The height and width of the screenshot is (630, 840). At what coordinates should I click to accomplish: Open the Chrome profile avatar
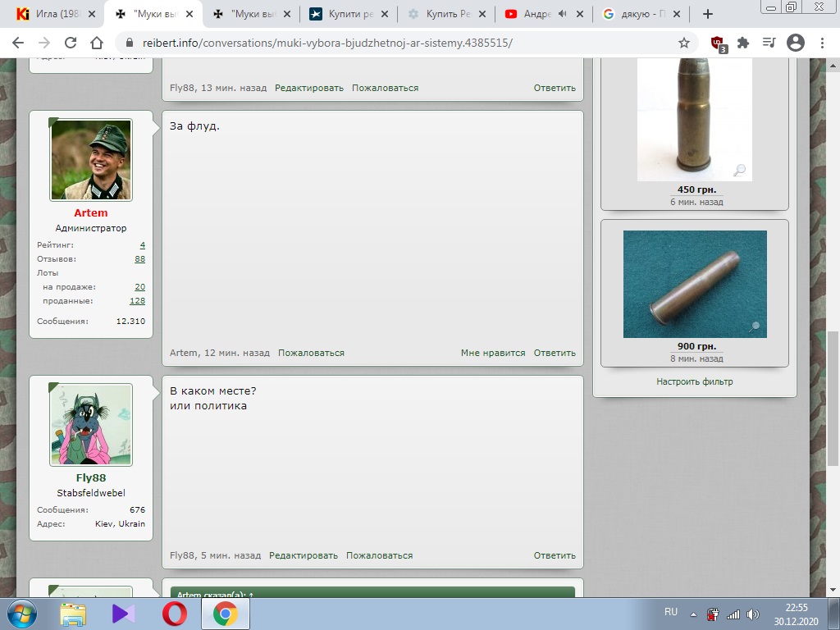click(796, 43)
